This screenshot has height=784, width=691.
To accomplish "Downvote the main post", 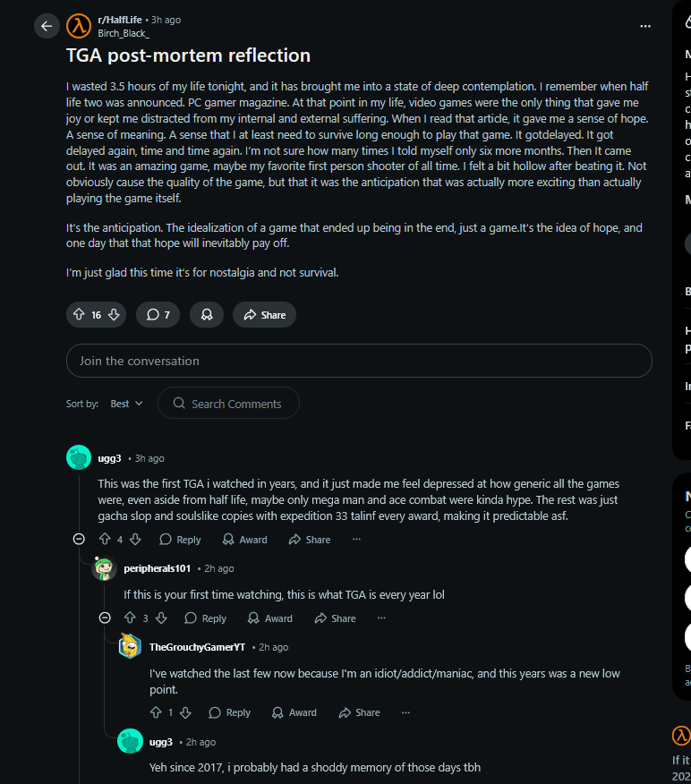I will click(114, 315).
